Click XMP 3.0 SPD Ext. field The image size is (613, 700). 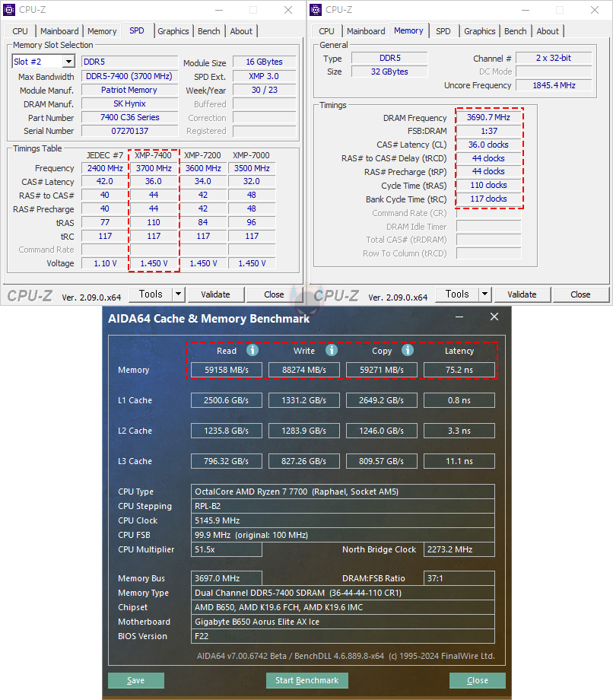point(265,76)
